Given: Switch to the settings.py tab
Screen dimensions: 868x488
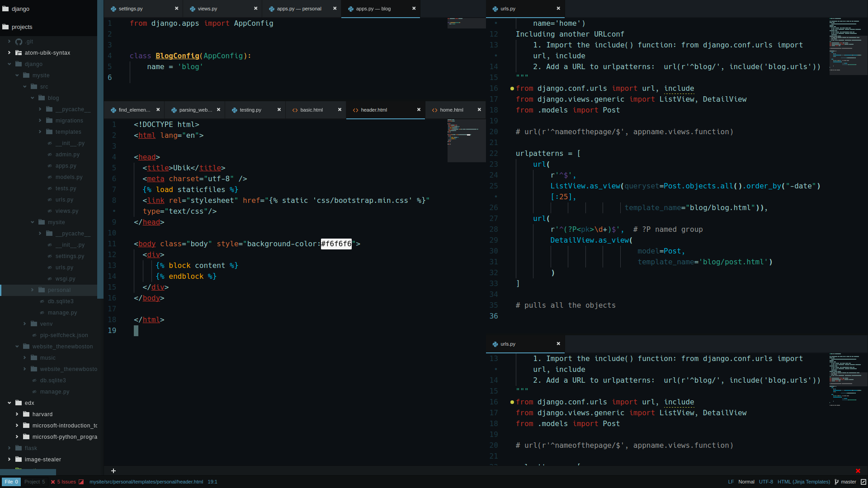Looking at the screenshot, I should [x=131, y=8].
